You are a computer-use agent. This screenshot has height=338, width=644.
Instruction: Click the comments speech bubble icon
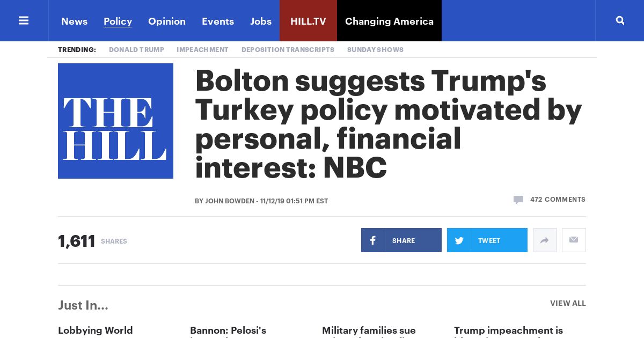pyautogui.click(x=518, y=200)
